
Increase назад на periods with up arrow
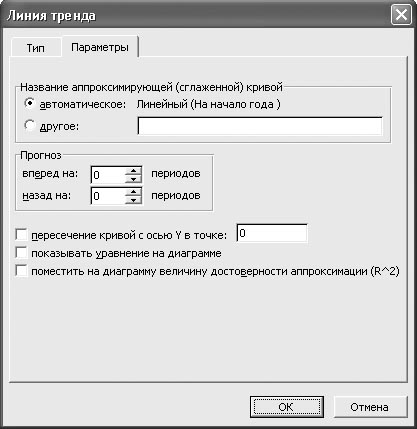134,192
